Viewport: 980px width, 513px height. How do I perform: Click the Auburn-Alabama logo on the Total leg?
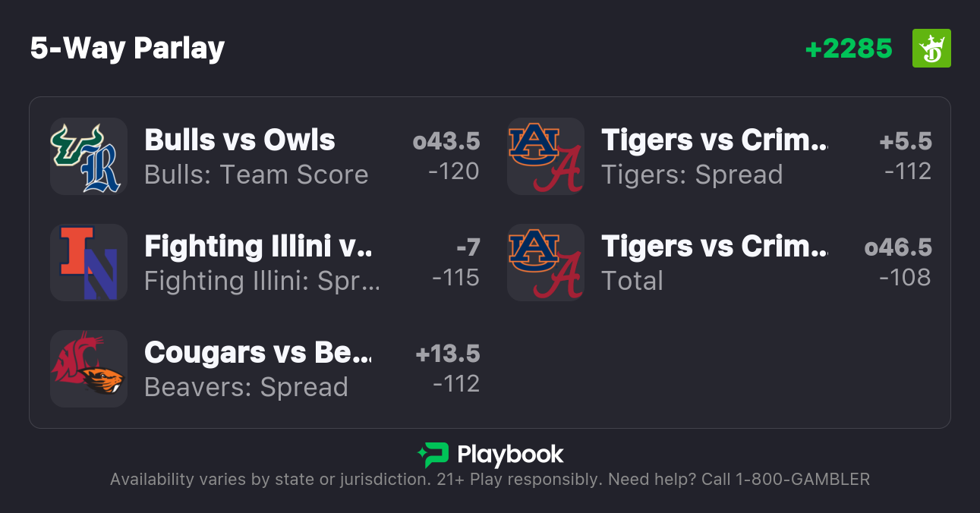tap(546, 263)
